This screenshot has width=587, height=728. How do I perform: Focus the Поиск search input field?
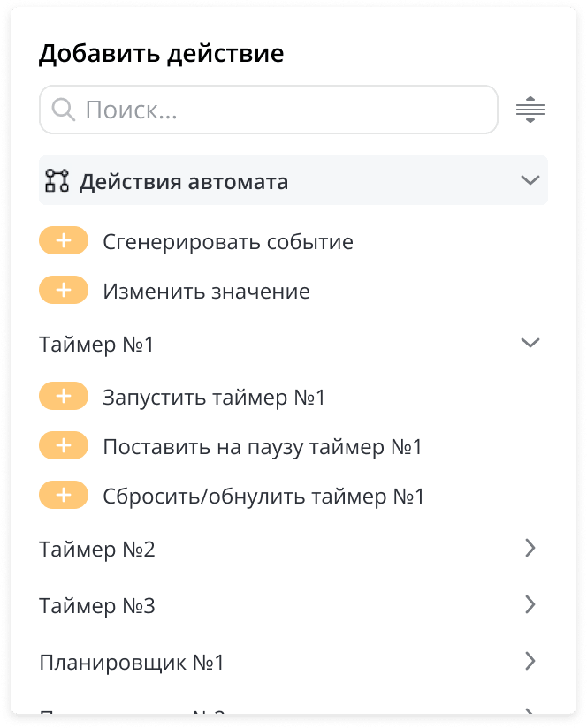pyautogui.click(x=269, y=110)
